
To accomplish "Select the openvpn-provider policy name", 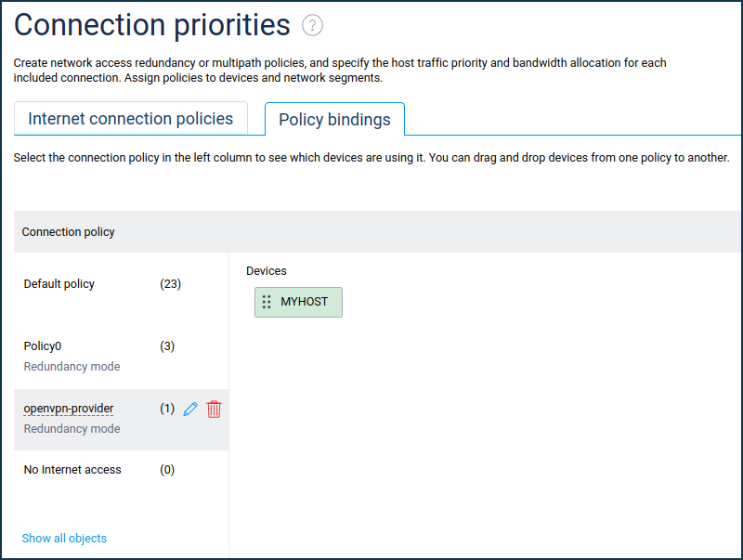I will [69, 409].
